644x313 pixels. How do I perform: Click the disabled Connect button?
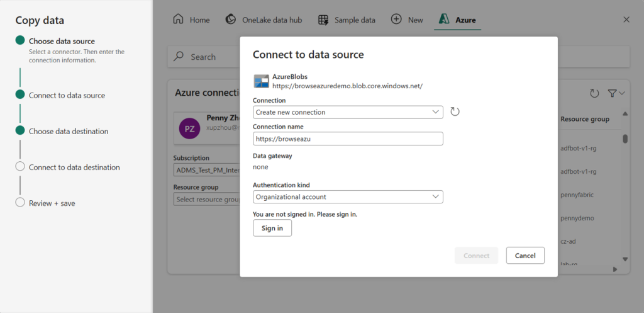[477, 256]
